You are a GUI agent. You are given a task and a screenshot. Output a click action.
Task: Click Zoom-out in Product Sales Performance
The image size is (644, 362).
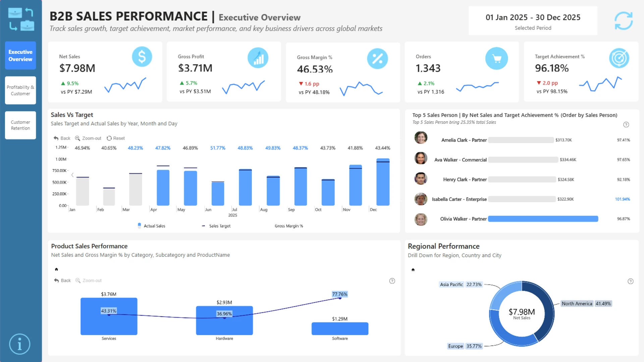(x=89, y=281)
